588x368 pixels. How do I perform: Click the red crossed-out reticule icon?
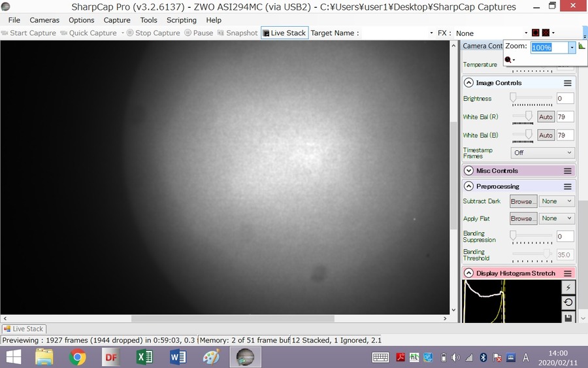pyautogui.click(x=546, y=33)
